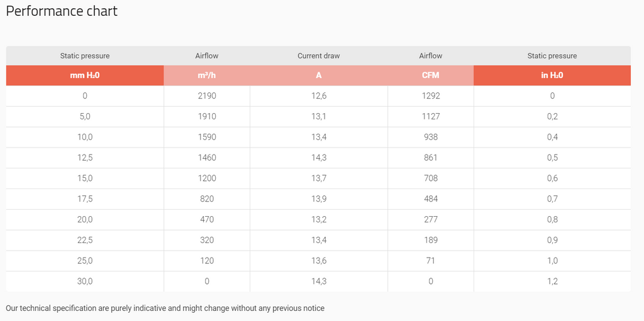Viewport: 644px width, 321px height.
Task: Click the 22,5 static pressure cell
Action: point(85,240)
